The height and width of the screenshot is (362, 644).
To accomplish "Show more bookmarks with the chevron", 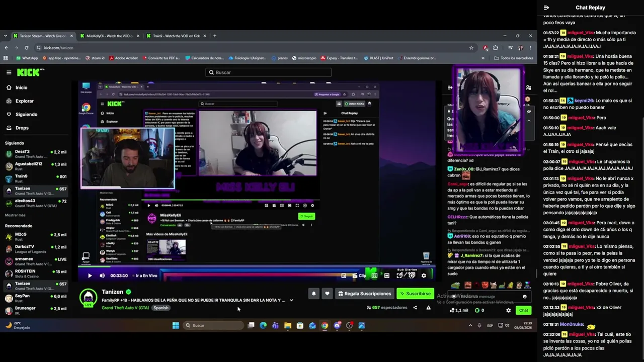I will pos(483,58).
